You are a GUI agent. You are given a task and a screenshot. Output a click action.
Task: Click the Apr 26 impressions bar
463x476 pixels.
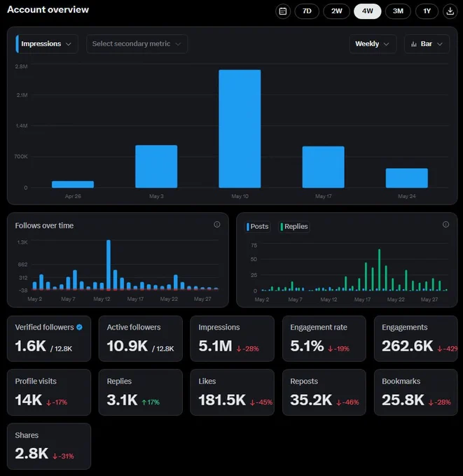[73, 184]
